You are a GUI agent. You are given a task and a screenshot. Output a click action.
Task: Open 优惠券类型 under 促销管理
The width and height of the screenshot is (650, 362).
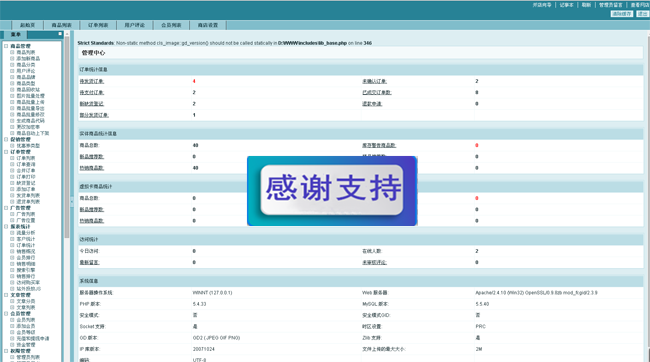(x=28, y=146)
